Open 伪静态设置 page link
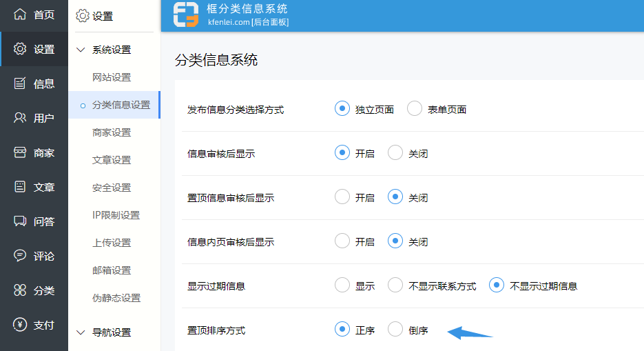The width and height of the screenshot is (644, 351). click(x=116, y=298)
